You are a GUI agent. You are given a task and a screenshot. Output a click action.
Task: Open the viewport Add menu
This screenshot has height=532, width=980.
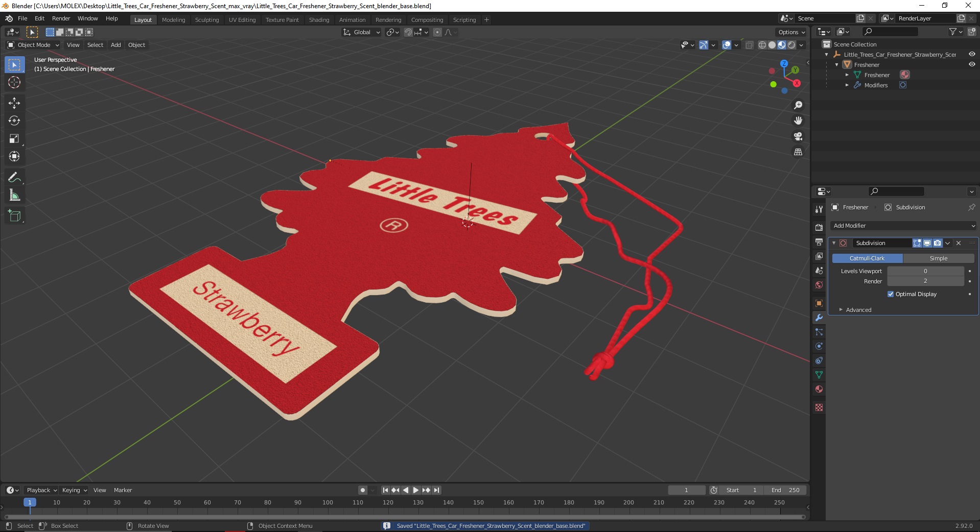coord(116,45)
